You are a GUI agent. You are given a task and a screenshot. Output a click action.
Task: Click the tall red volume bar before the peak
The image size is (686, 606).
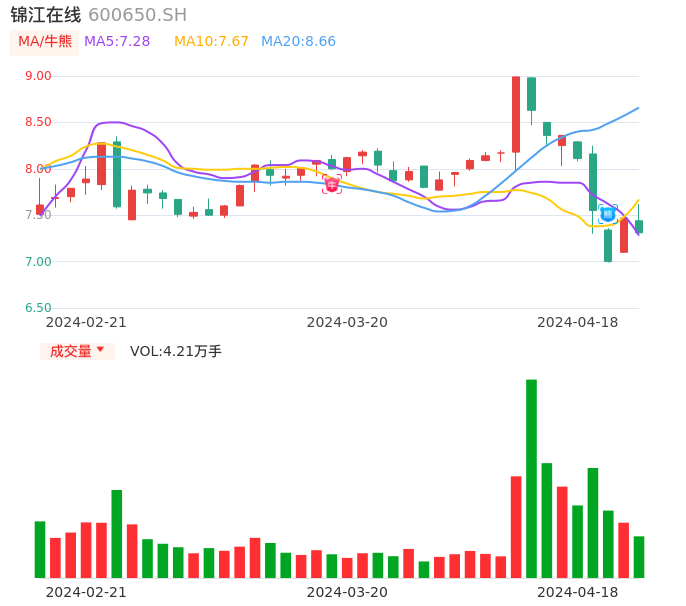[516, 527]
